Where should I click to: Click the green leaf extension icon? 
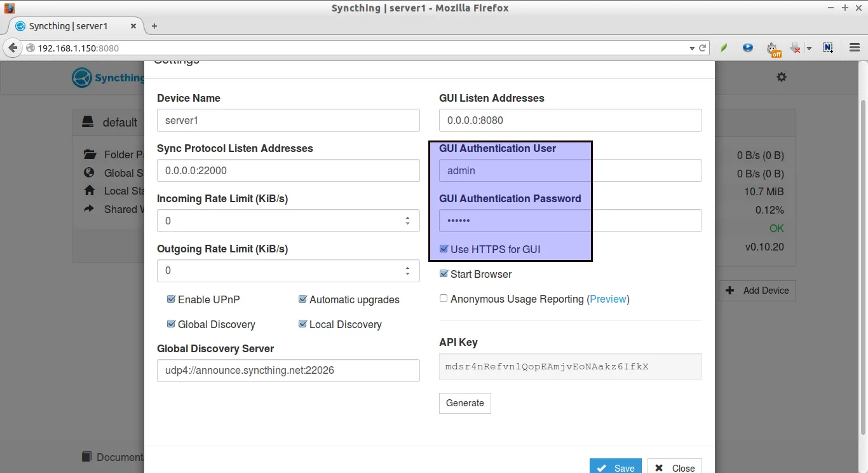point(724,48)
